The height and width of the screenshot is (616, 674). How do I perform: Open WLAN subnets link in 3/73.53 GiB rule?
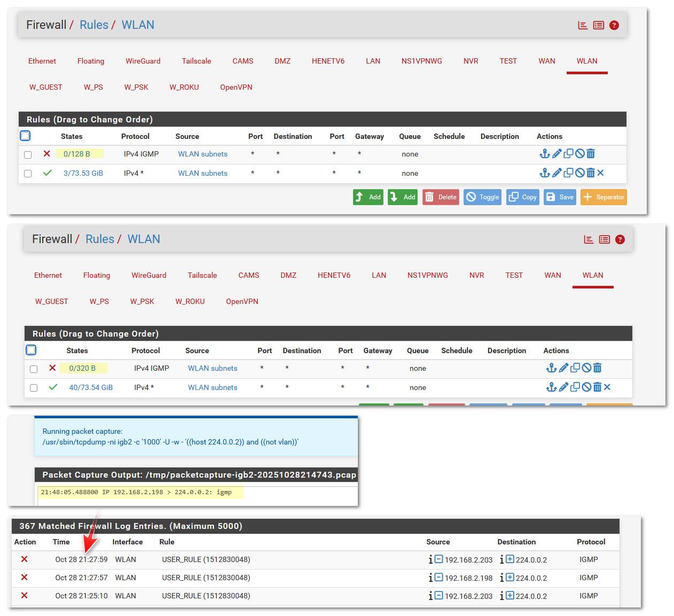coord(203,173)
